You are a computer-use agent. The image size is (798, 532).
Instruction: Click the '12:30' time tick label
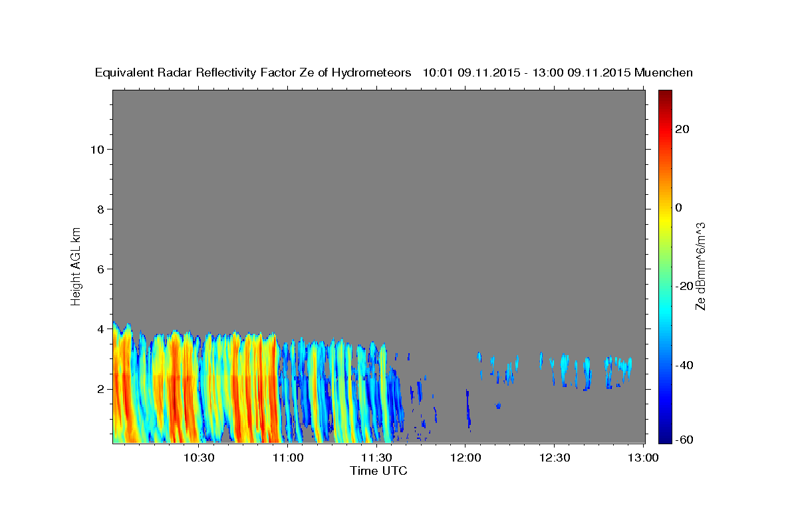(555, 458)
